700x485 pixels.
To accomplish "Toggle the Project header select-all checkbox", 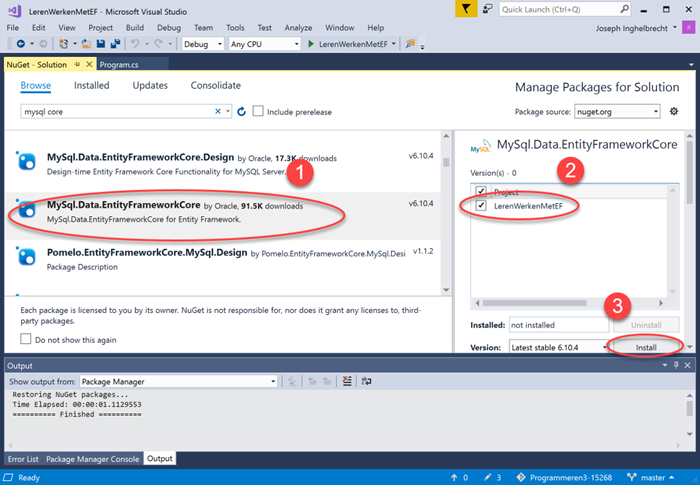I will pos(481,192).
